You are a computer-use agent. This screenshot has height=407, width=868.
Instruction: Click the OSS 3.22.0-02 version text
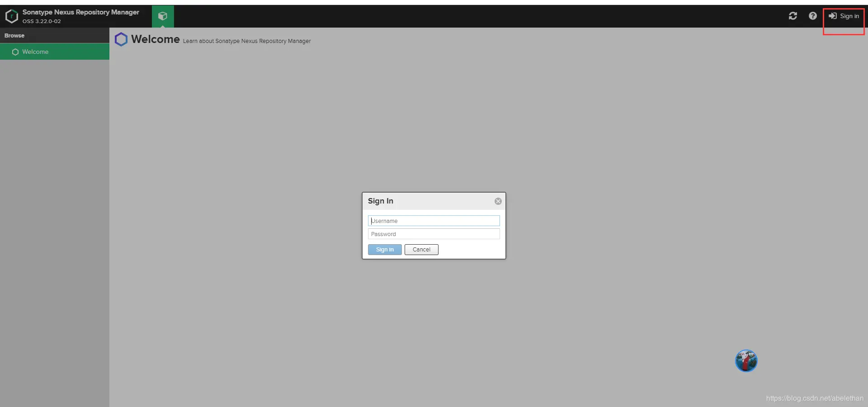(42, 21)
